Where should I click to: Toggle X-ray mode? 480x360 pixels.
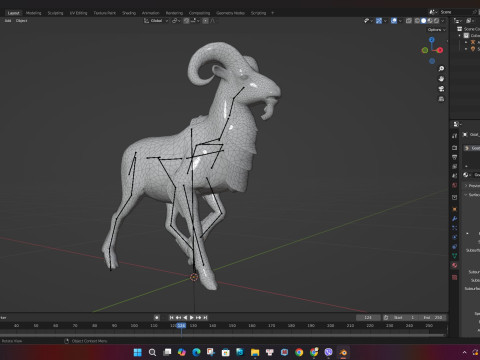click(409, 21)
